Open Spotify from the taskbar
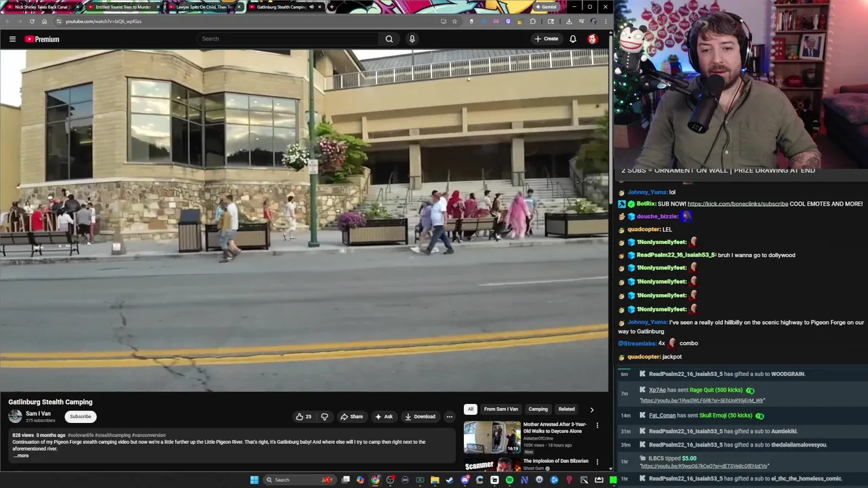Image resolution: width=868 pixels, height=488 pixels. pos(509,480)
